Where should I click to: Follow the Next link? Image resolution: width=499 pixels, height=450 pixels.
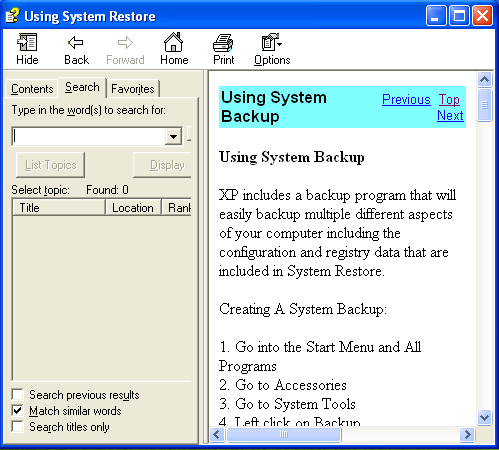[x=450, y=115]
